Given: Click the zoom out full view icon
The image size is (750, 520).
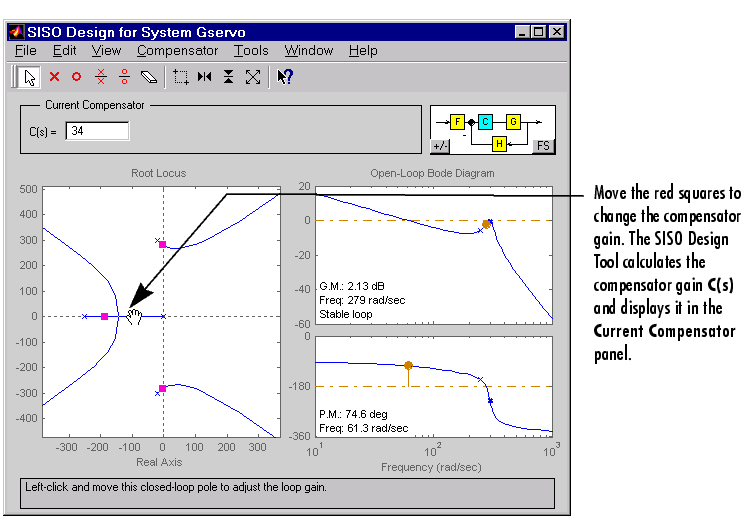Looking at the screenshot, I should (253, 76).
